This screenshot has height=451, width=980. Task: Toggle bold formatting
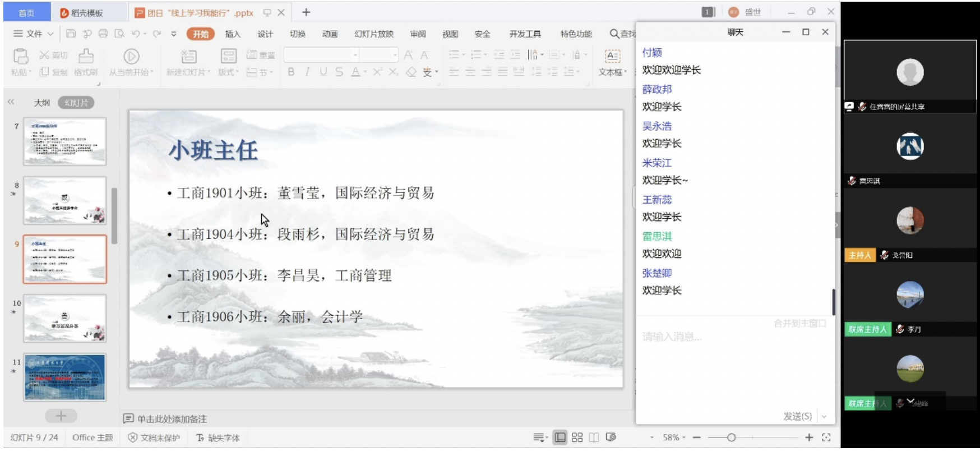291,72
